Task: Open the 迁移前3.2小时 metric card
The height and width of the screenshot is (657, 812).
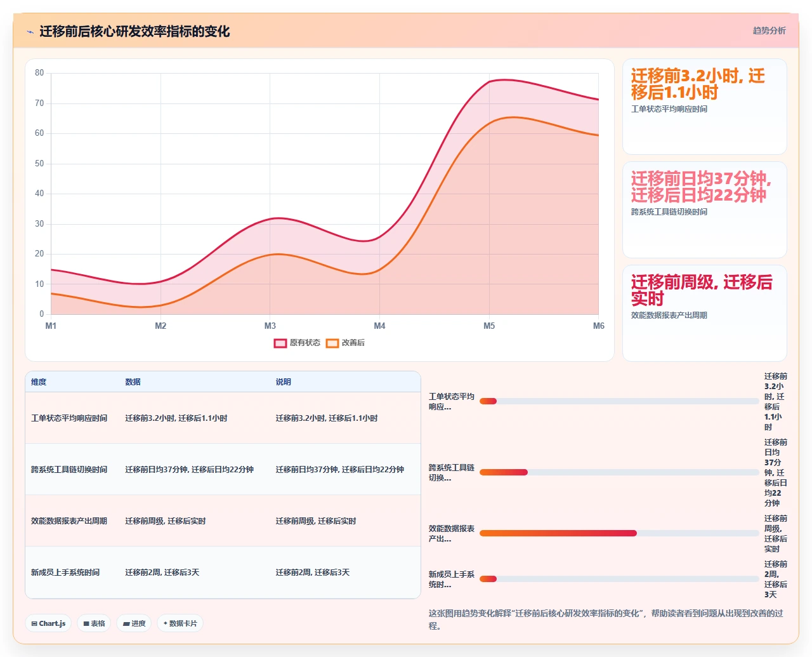Action: click(705, 107)
